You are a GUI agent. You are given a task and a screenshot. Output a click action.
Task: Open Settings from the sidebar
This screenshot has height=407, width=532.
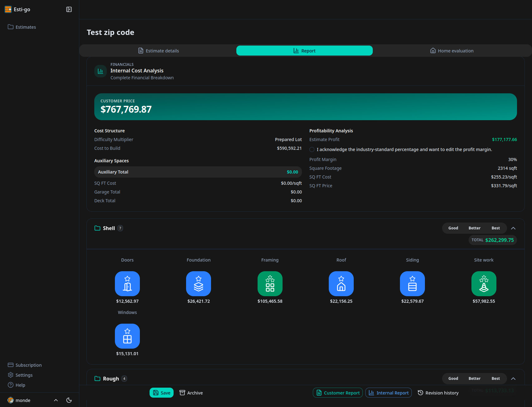[20, 375]
